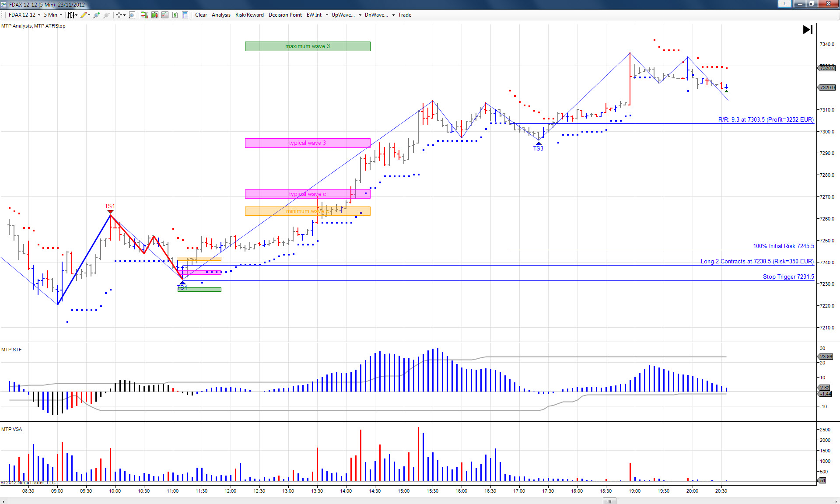840x504 pixels.
Task: Select the maximum wave 3 target zone
Action: pos(308,46)
